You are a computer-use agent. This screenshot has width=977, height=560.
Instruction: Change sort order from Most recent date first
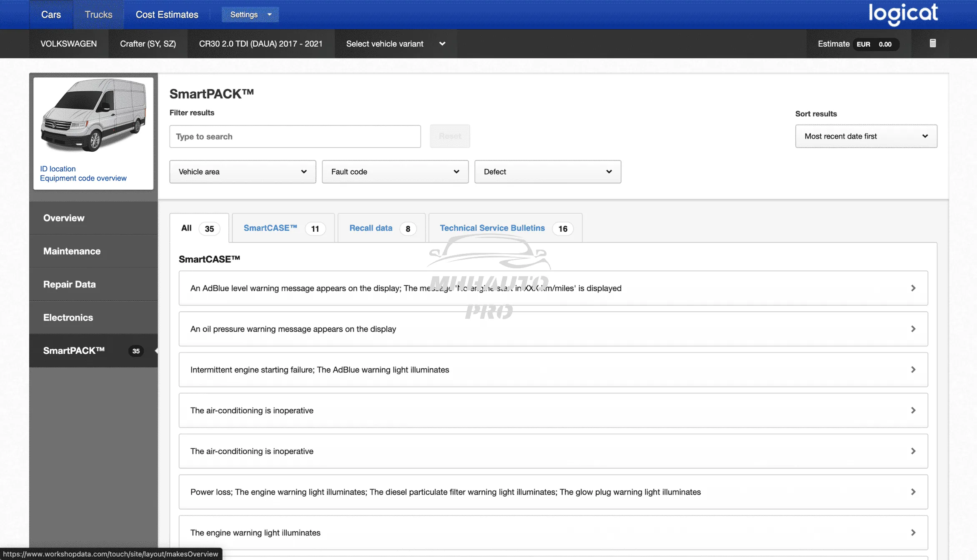(866, 136)
